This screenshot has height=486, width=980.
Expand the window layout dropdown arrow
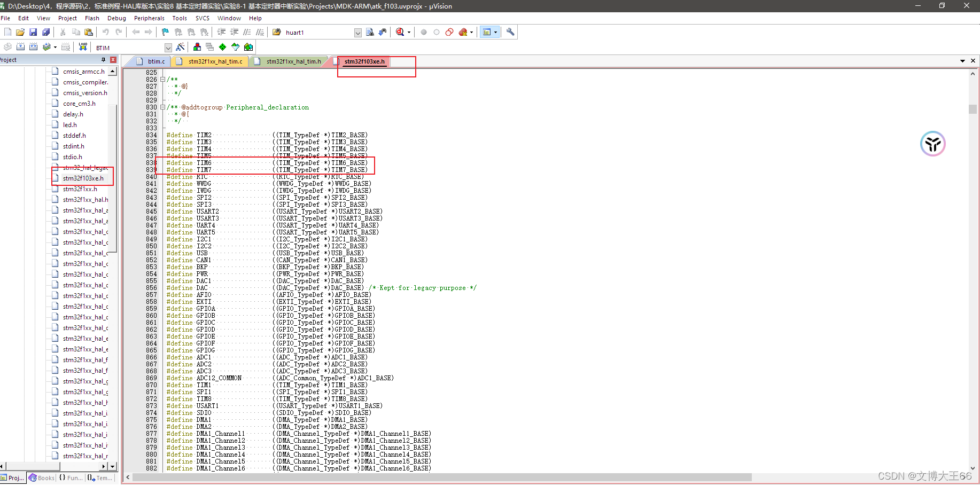click(x=495, y=32)
